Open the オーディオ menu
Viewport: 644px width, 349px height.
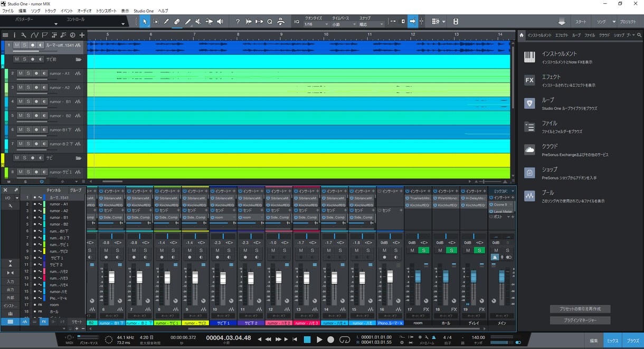point(84,11)
